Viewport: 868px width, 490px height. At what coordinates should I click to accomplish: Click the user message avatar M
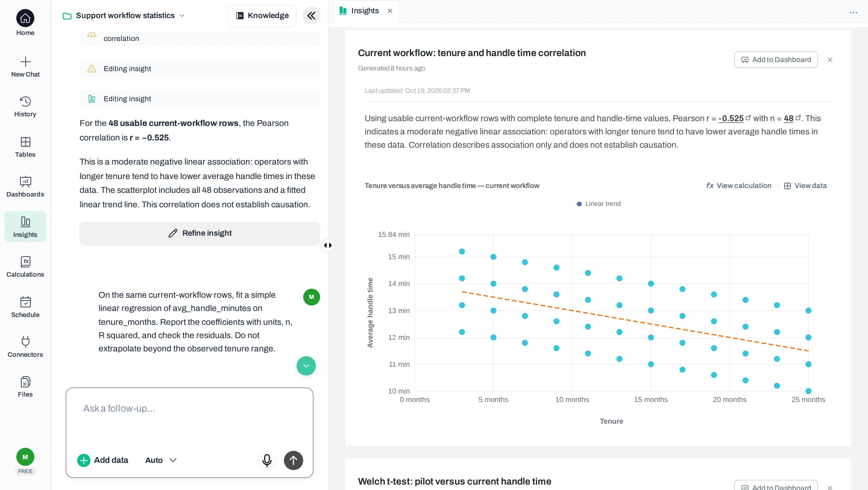point(311,297)
